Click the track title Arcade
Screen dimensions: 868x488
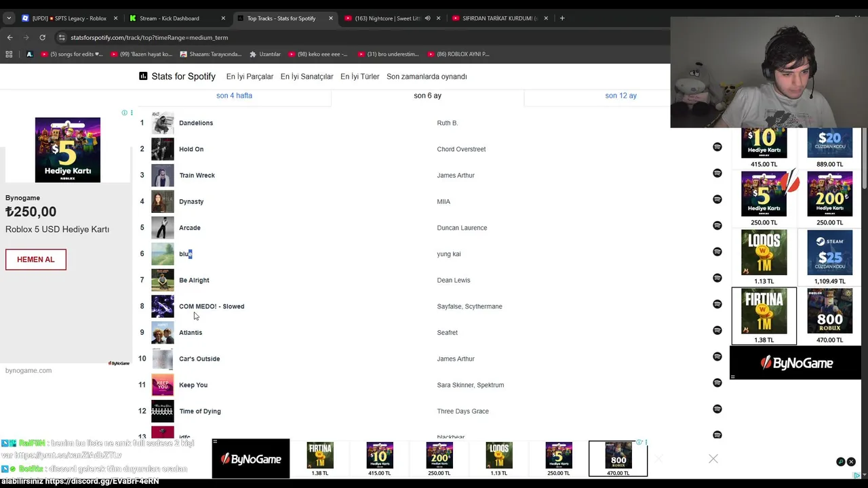coord(190,228)
